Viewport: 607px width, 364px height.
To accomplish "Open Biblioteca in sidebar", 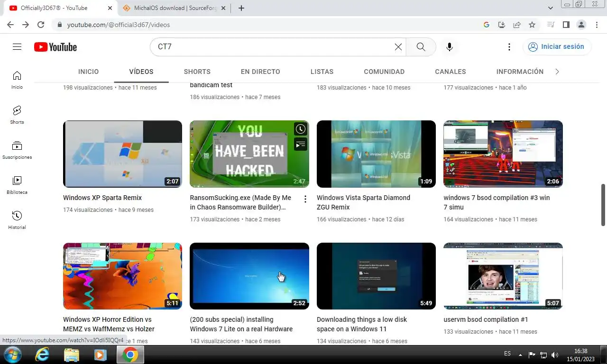I will point(17,185).
